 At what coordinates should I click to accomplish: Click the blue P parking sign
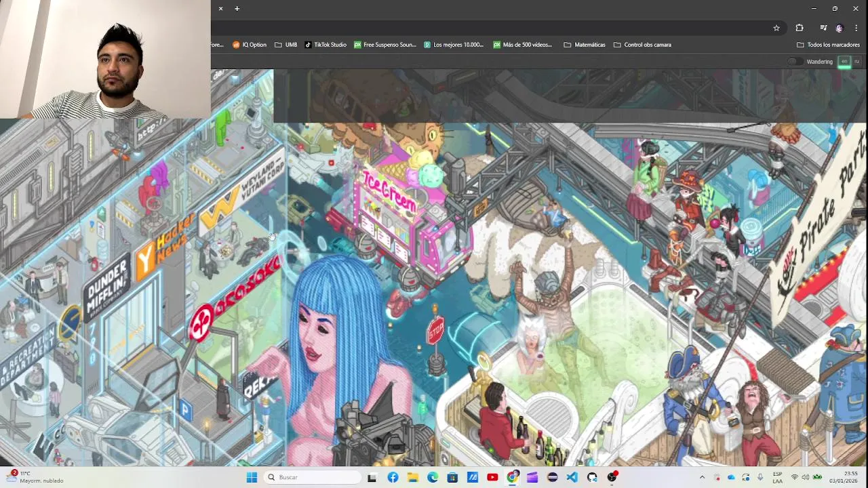pyautogui.click(x=185, y=409)
